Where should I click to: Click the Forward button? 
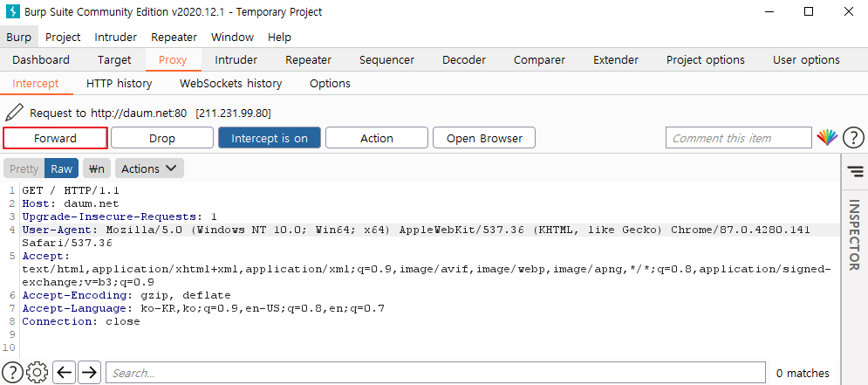click(55, 138)
